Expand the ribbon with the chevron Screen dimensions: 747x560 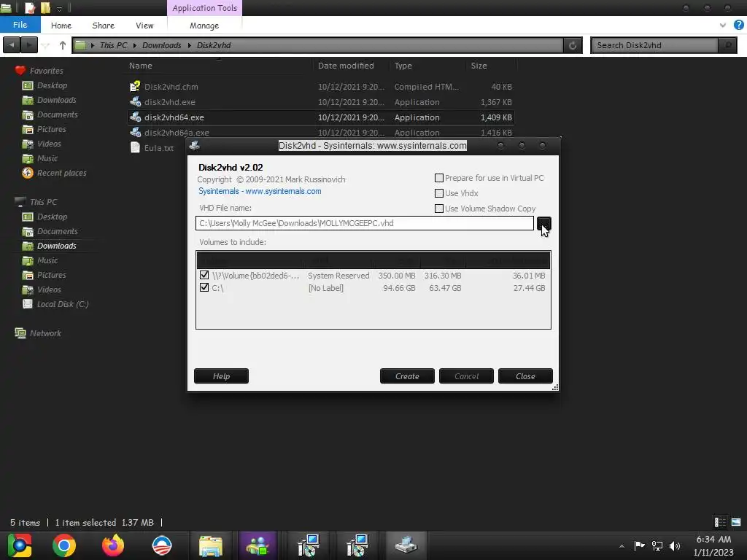(723, 26)
